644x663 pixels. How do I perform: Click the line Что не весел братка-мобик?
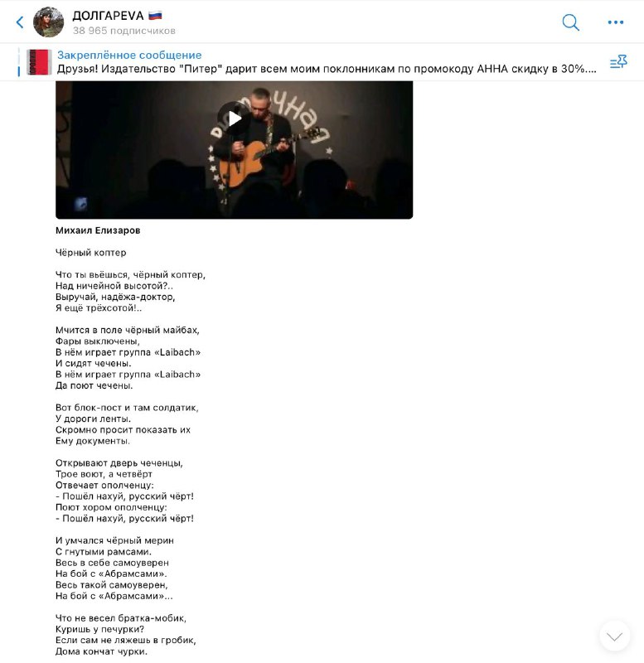tap(121, 618)
